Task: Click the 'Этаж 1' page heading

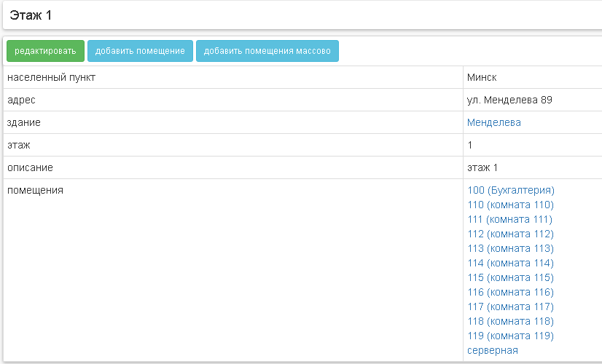Action: tap(31, 15)
